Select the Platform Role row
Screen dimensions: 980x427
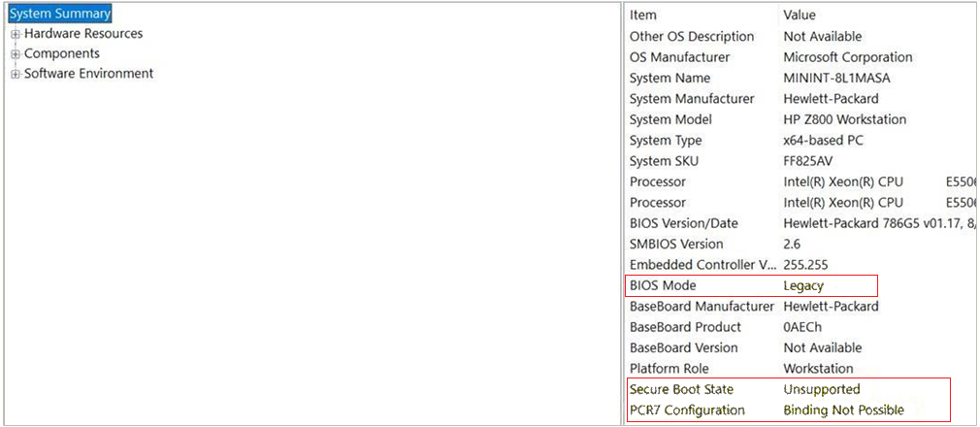(669, 369)
